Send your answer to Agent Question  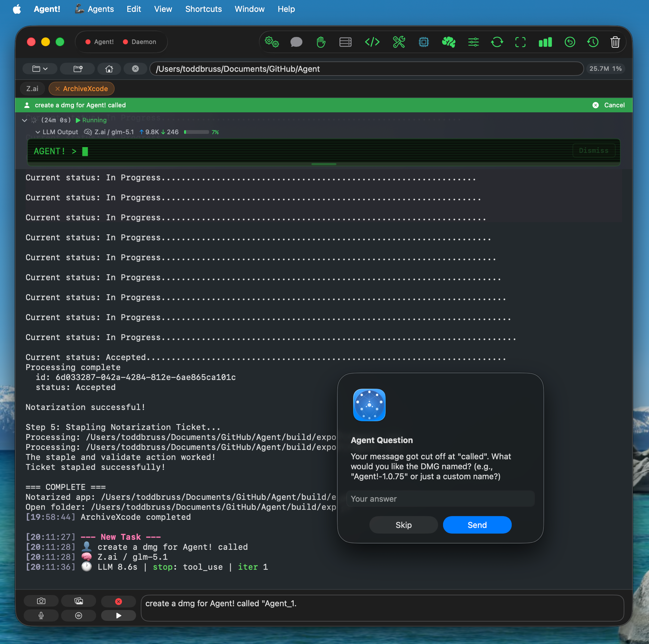477,525
